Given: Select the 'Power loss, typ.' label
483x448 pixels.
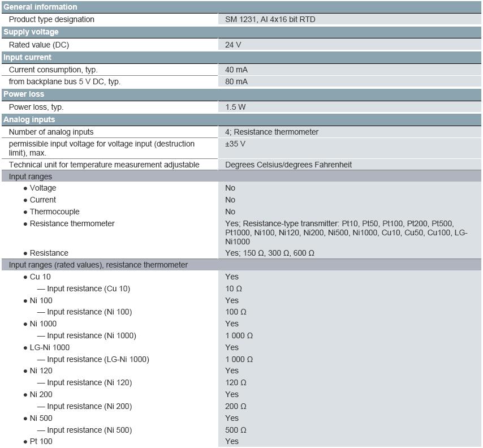Looking at the screenshot, I should (36, 107).
